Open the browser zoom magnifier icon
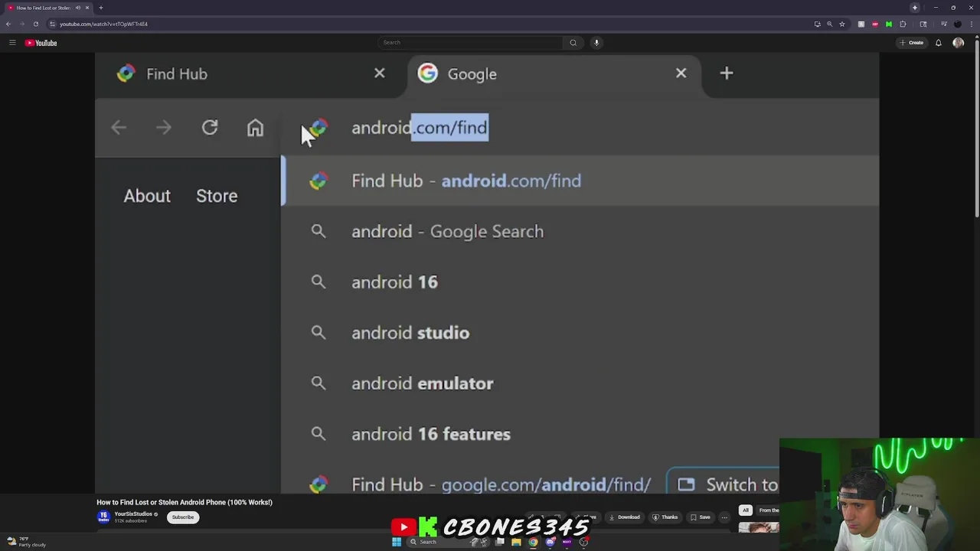Screen dimensions: 980x551 tap(829, 24)
